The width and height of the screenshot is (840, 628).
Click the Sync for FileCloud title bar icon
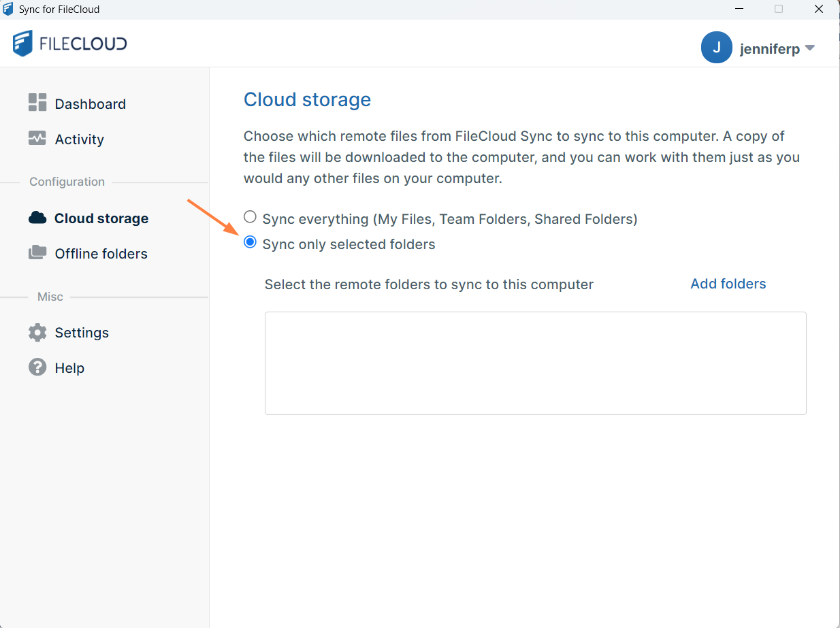coord(9,10)
